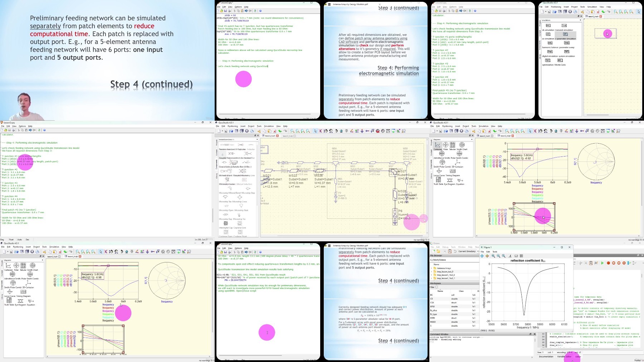This screenshot has height=362, width=644.
Task: Enable the Workspace Filter checkbox in Octave
Action: coord(436,287)
